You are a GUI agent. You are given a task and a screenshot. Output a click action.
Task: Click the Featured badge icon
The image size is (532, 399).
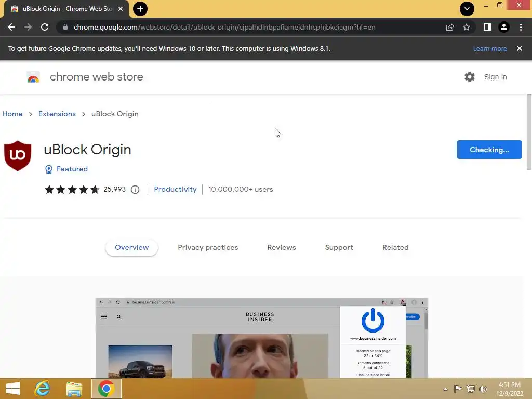49,169
